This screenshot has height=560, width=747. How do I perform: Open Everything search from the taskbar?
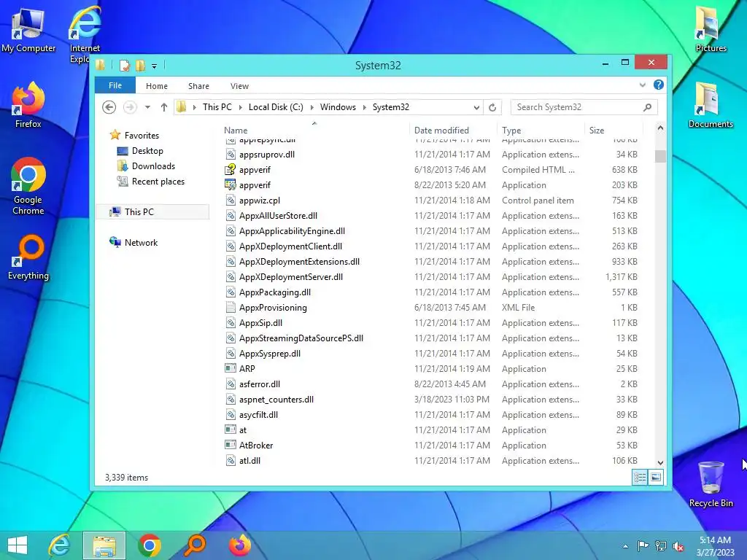(x=194, y=545)
